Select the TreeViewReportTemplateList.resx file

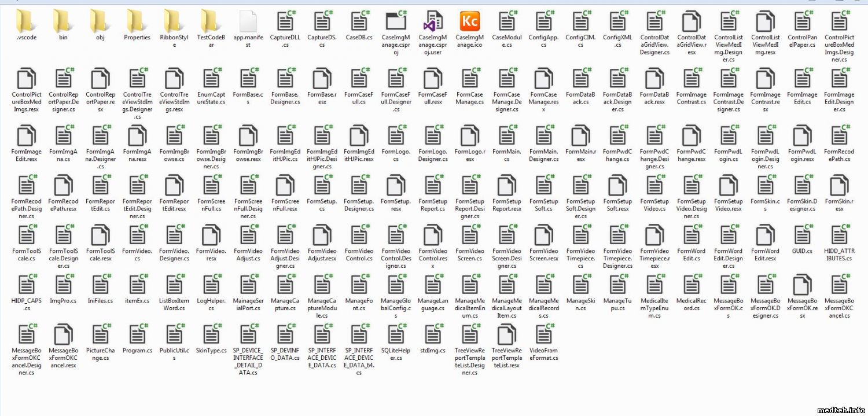(506, 334)
